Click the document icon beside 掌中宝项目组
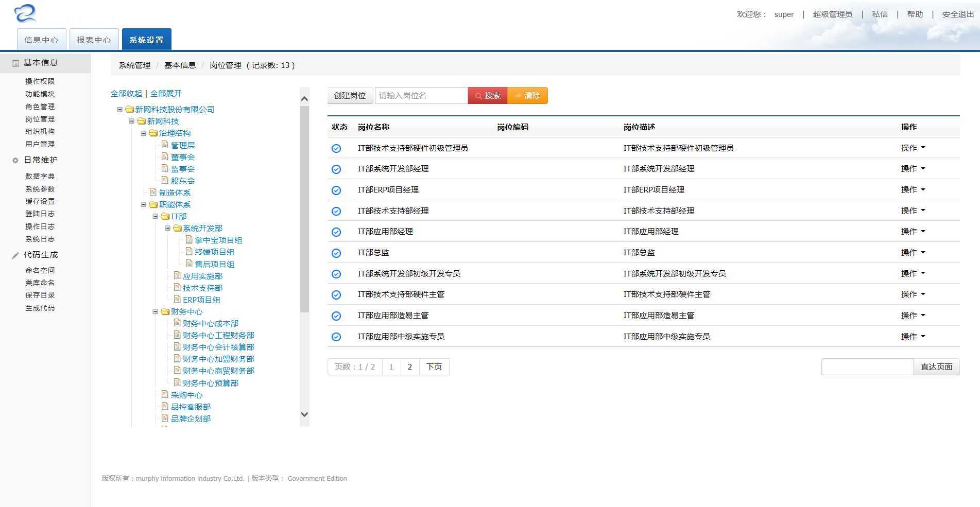 (x=189, y=239)
